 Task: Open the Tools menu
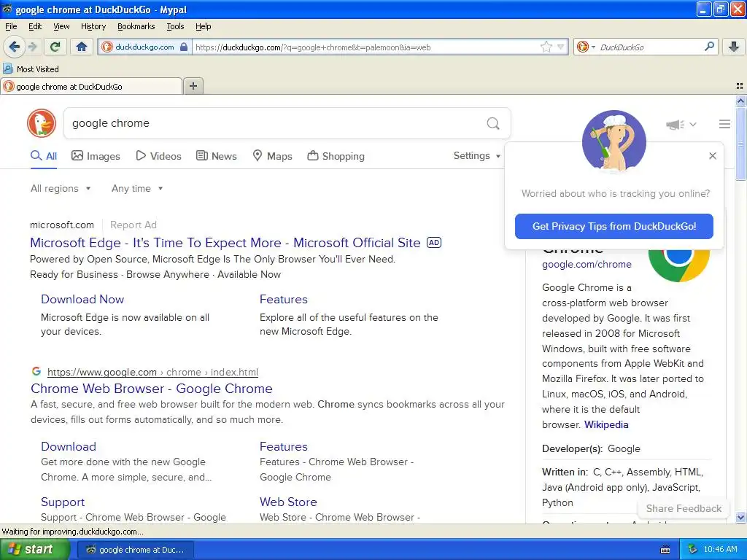pos(175,26)
